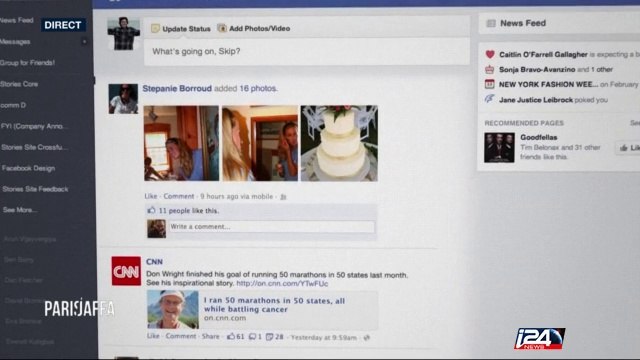Open the on.cnn.com/YTwFUc link
Image resolution: width=640 pixels, height=360 pixels.
[x=282, y=283]
